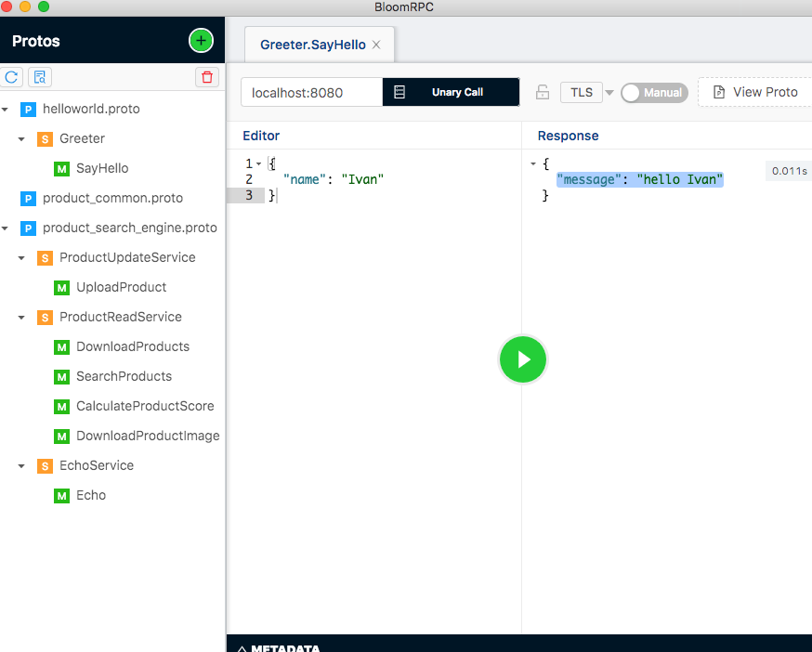Image resolution: width=812 pixels, height=652 pixels.
Task: Click the blue P icon of helloworld.proto
Action: (x=28, y=110)
